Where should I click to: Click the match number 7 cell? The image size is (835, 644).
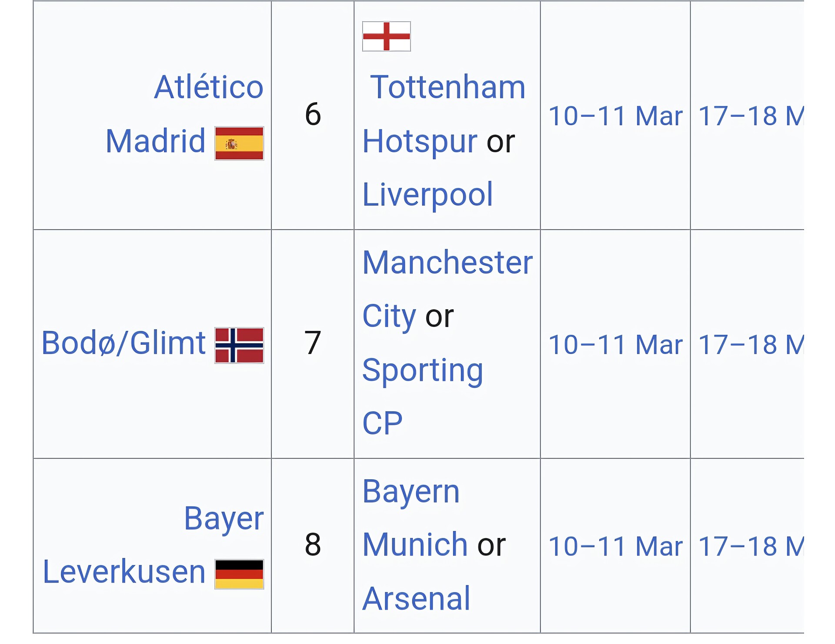(313, 343)
